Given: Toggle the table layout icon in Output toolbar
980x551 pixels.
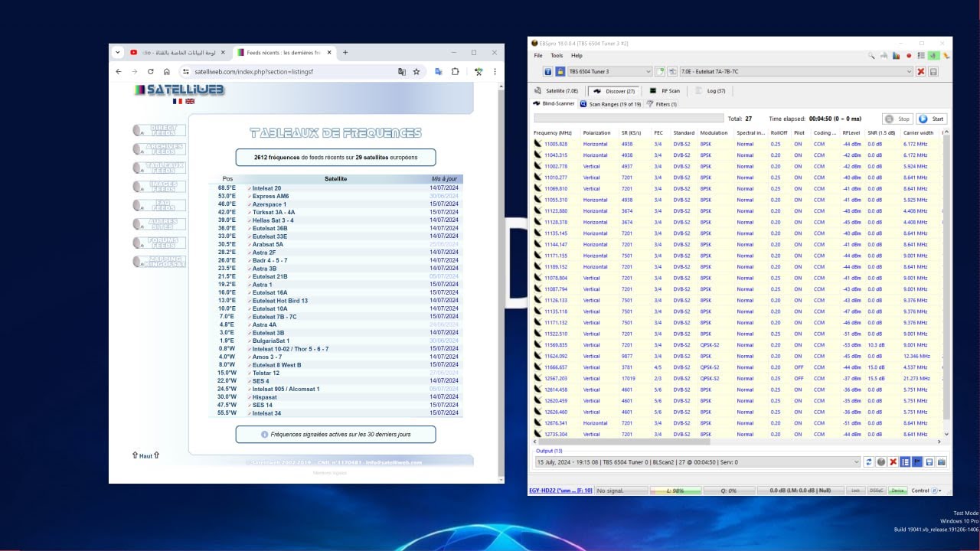Looking at the screenshot, I should pos(905,461).
